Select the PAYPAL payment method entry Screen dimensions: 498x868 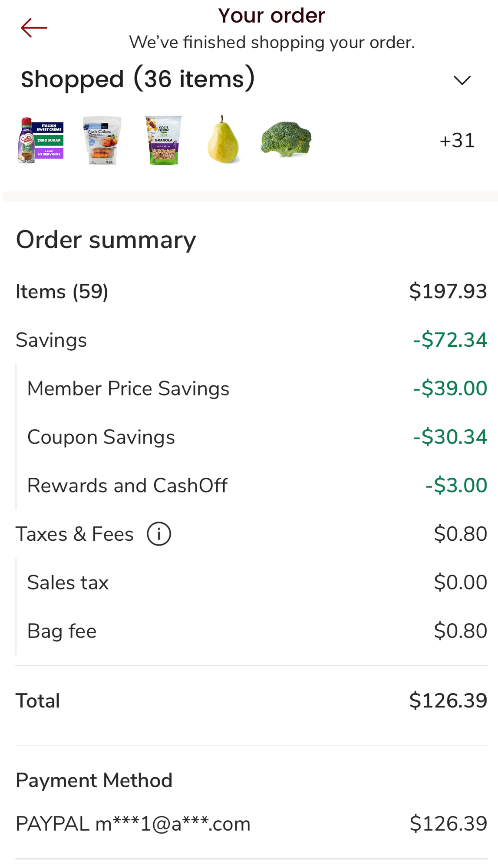(x=133, y=824)
